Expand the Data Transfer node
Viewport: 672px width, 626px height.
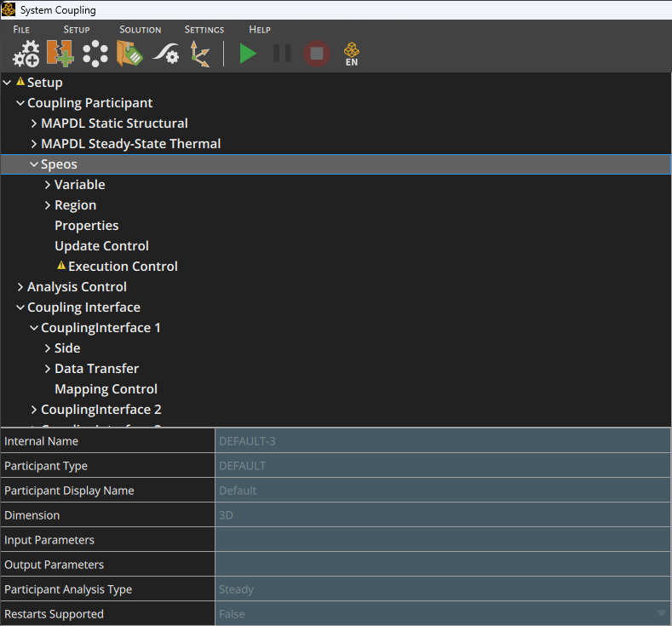(48, 369)
